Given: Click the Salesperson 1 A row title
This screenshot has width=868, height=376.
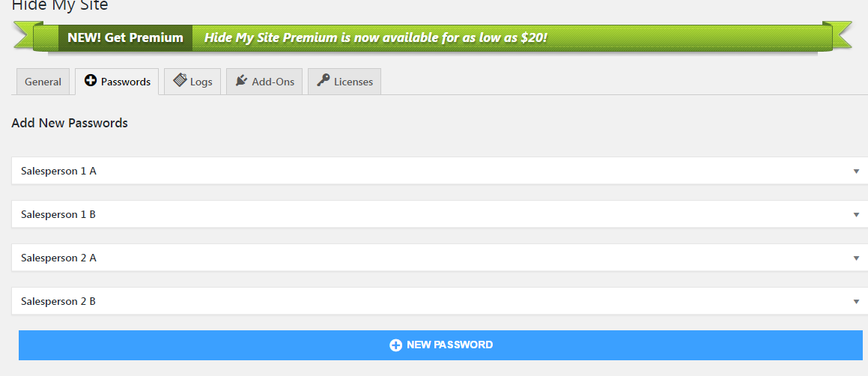Looking at the screenshot, I should point(58,171).
